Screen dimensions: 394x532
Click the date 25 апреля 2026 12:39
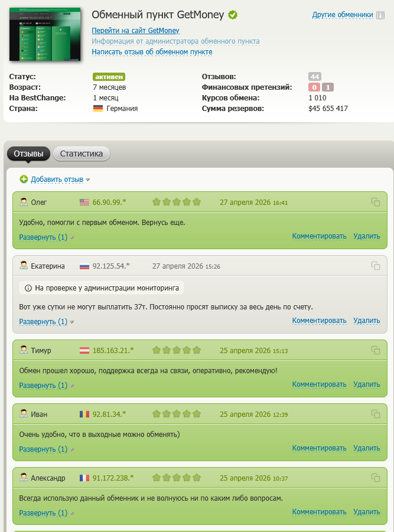click(x=254, y=414)
